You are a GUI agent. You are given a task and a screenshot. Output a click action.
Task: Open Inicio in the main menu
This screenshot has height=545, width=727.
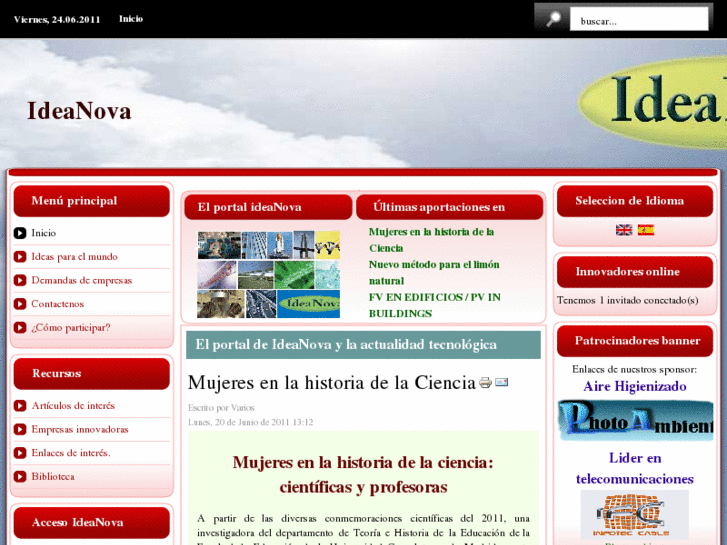click(x=44, y=233)
